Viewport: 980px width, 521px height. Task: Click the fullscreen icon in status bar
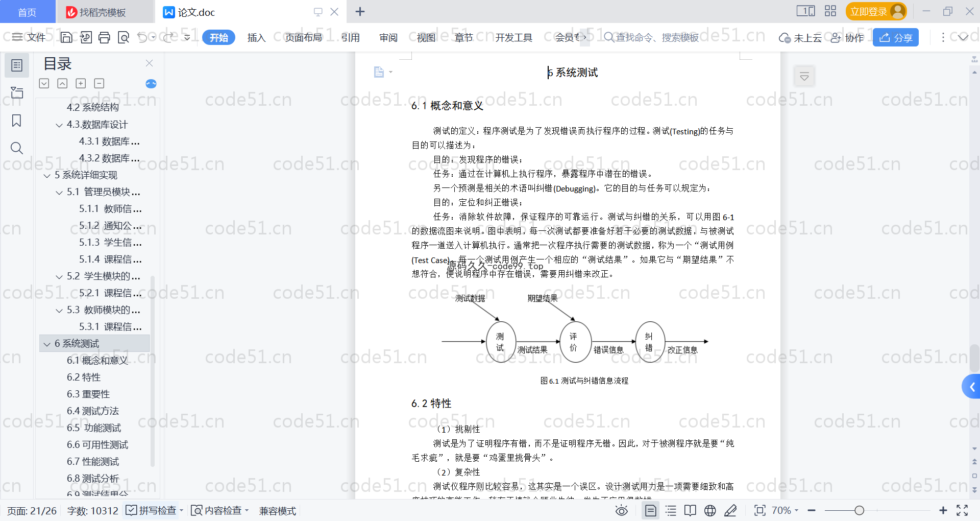point(962,510)
